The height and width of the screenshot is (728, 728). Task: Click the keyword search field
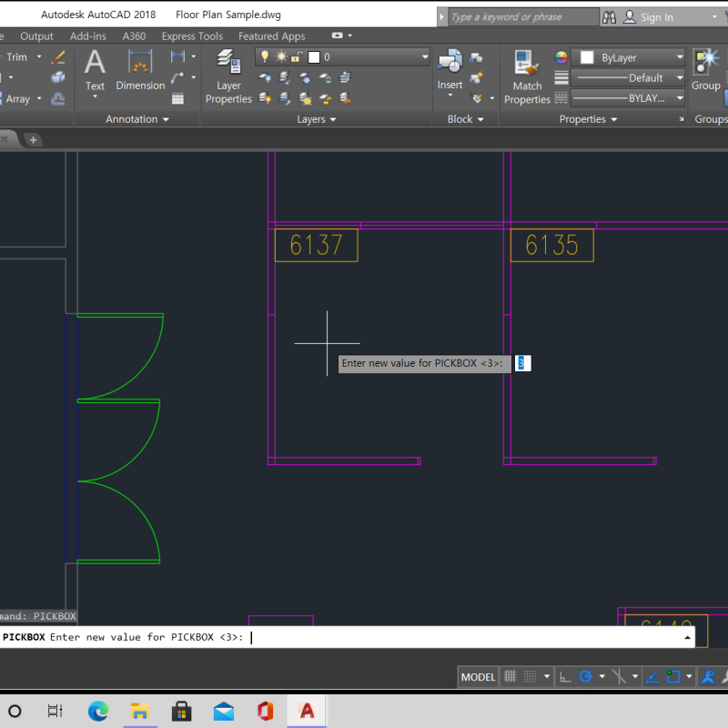point(524,17)
